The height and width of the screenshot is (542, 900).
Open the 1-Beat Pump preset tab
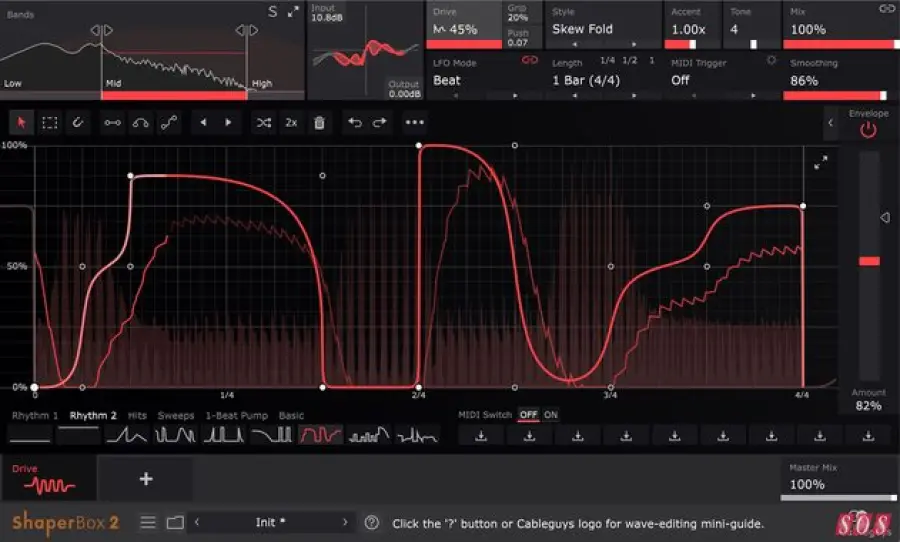click(x=237, y=415)
